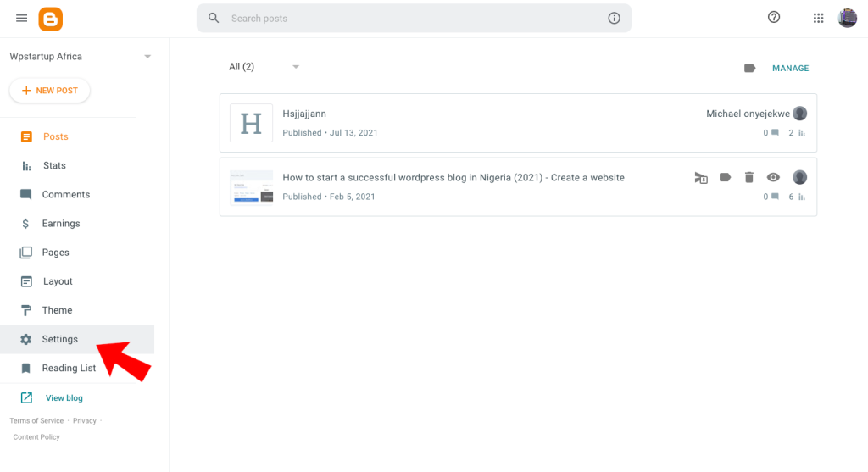Image resolution: width=868 pixels, height=472 pixels.
Task: Click into the Search posts field
Action: [x=407, y=19]
